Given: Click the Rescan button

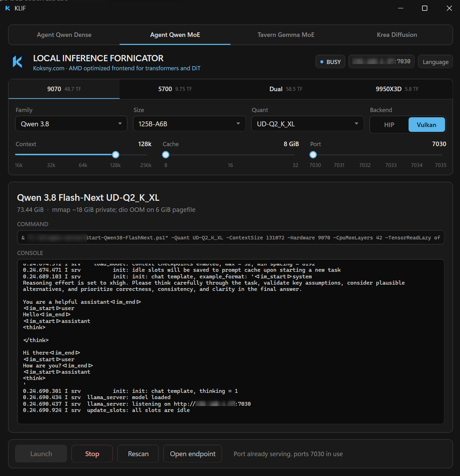Looking at the screenshot, I should click(x=138, y=454).
